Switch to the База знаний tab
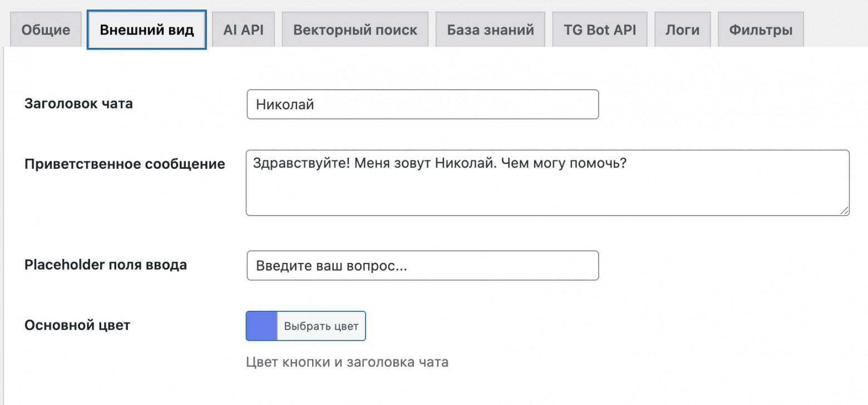 pos(489,31)
